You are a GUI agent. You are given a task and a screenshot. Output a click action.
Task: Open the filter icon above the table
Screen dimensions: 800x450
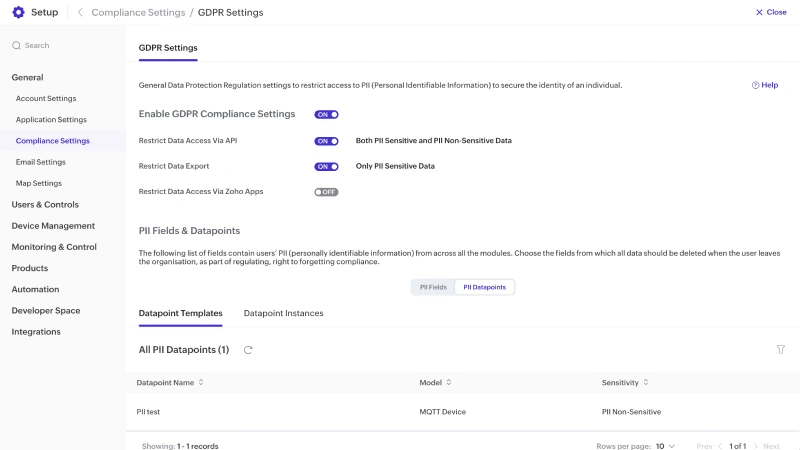pyautogui.click(x=780, y=350)
